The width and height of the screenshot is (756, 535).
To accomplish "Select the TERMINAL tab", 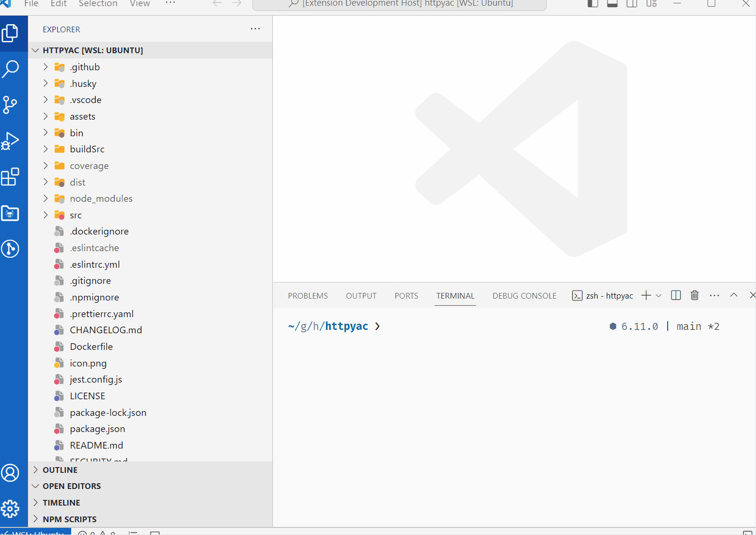I will (456, 296).
